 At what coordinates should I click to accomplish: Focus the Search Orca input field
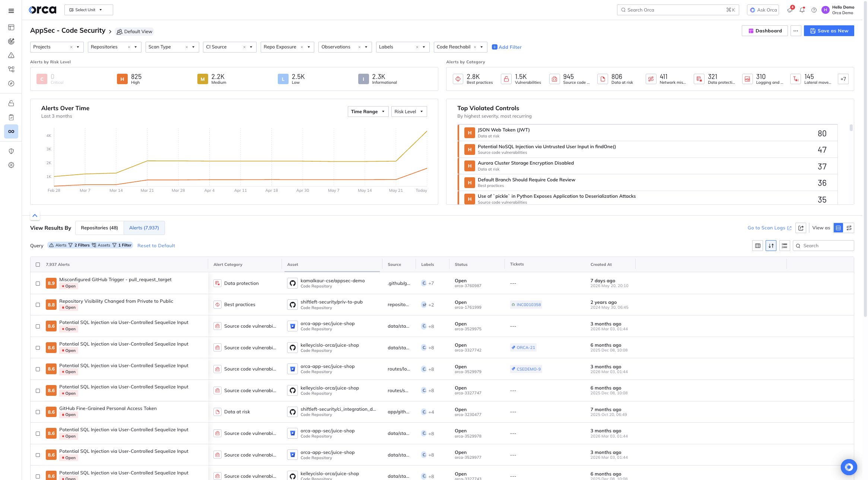tap(678, 10)
